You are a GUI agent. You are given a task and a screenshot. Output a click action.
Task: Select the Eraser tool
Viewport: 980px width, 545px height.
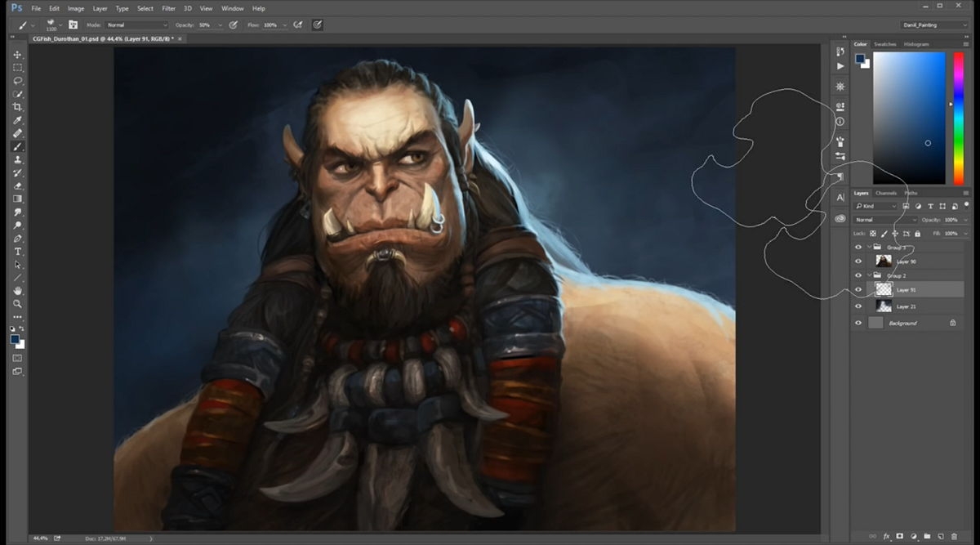point(18,186)
